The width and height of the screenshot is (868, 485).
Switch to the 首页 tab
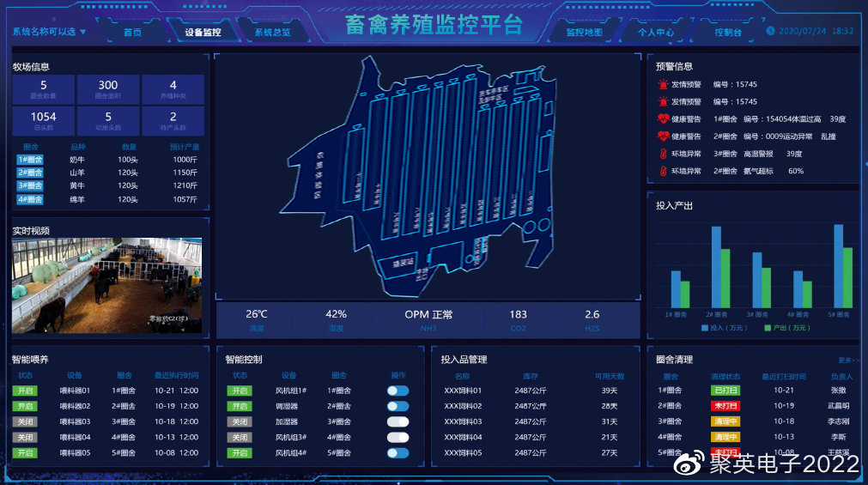132,32
